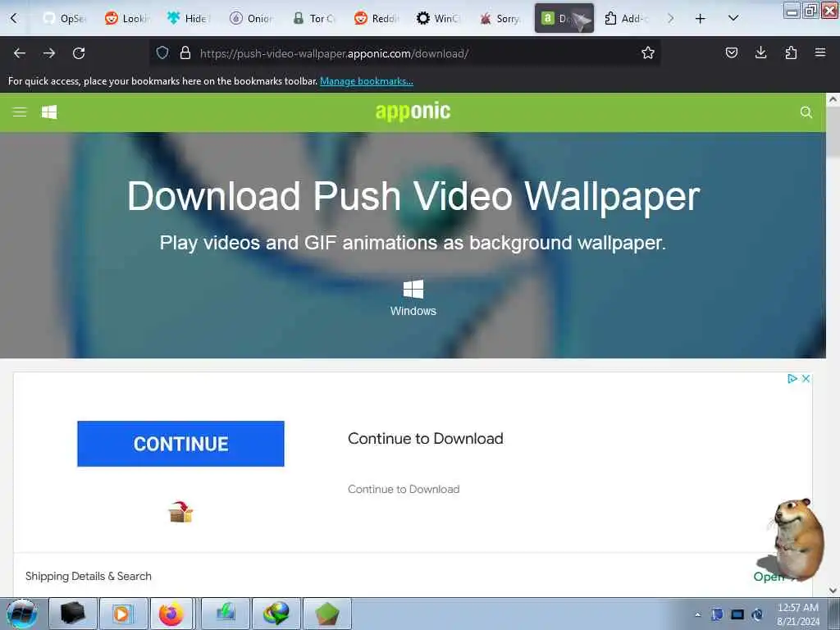Reload the current page
This screenshot has height=630, width=840.
(79, 53)
